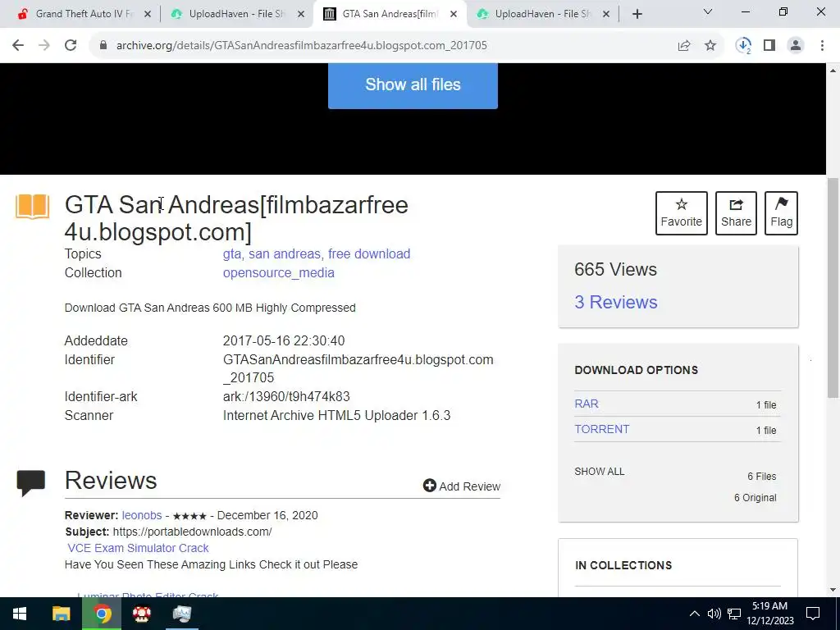Open the Chrome three-dot menu
840x630 pixels.
pyautogui.click(x=822, y=46)
